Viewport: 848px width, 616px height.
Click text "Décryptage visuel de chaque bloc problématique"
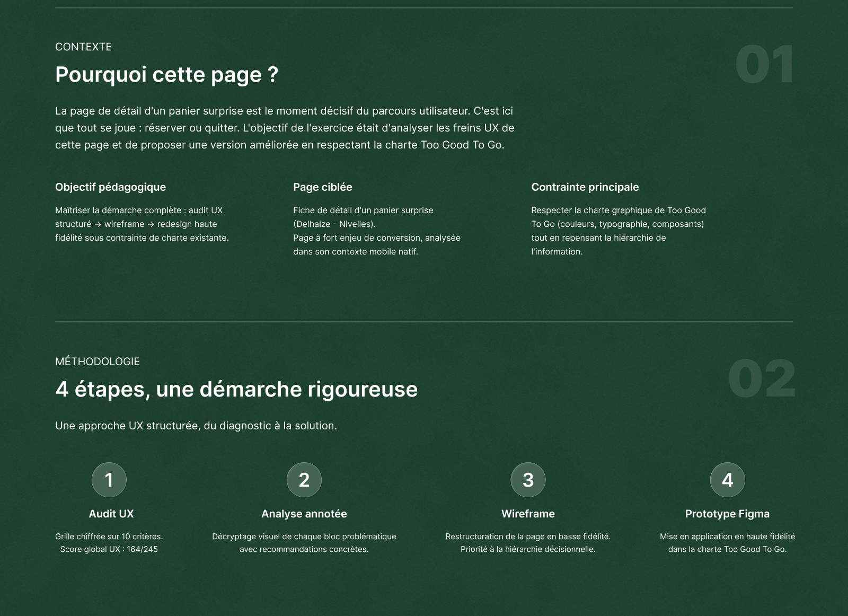click(x=304, y=536)
